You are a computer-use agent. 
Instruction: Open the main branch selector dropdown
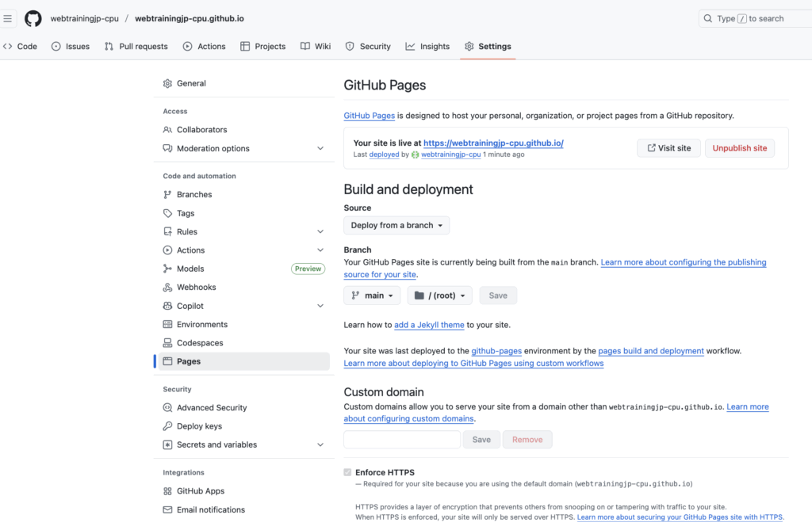click(372, 296)
